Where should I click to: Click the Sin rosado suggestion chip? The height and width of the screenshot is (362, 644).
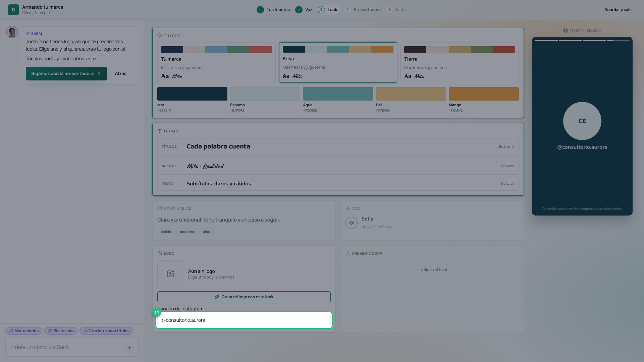(61, 331)
